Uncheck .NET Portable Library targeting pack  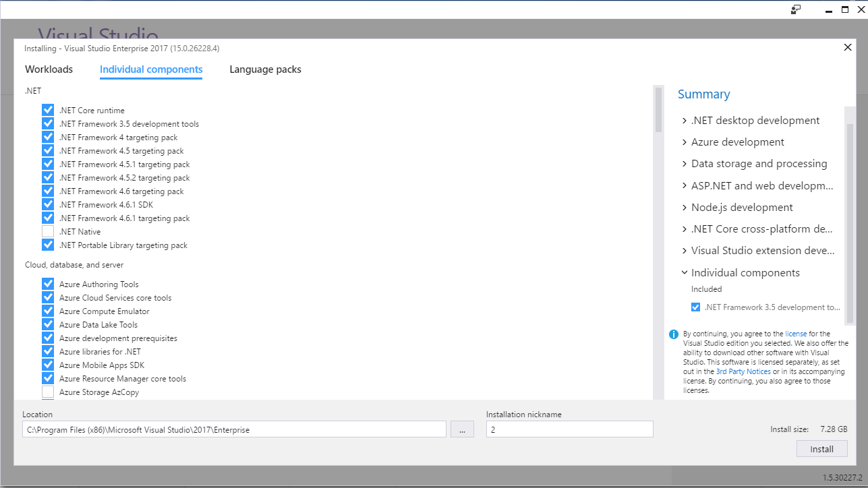[x=48, y=245]
